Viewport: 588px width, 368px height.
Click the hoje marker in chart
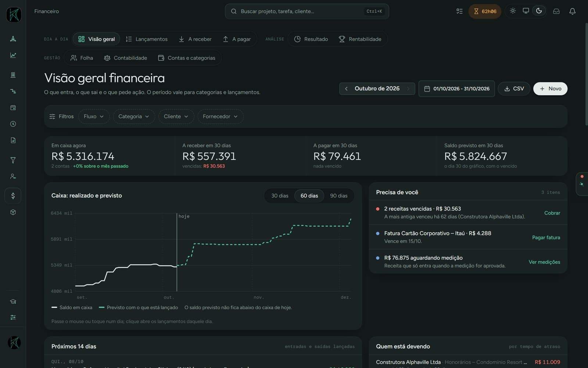[x=184, y=216]
